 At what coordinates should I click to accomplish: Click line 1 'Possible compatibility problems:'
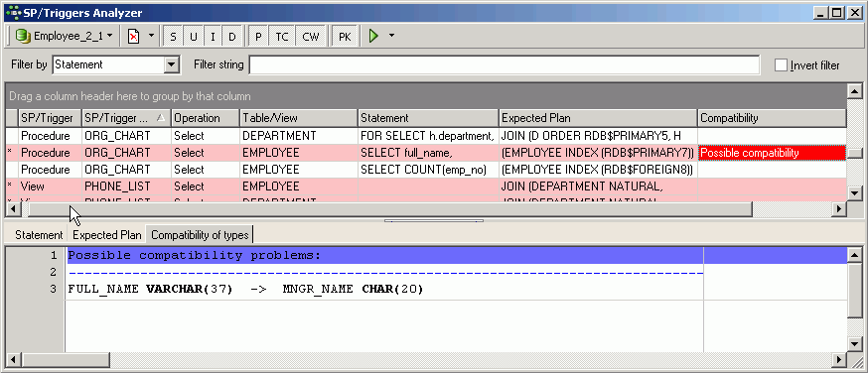pos(195,255)
